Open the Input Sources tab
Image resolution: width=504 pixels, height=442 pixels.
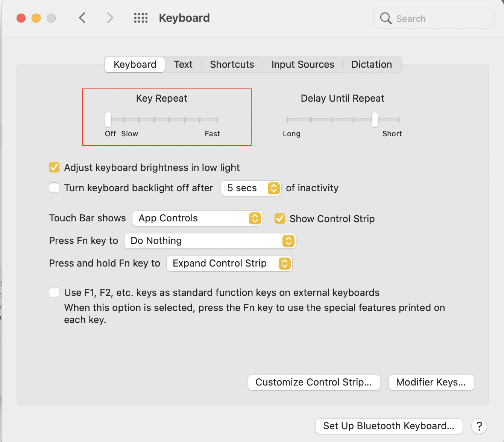pos(302,64)
